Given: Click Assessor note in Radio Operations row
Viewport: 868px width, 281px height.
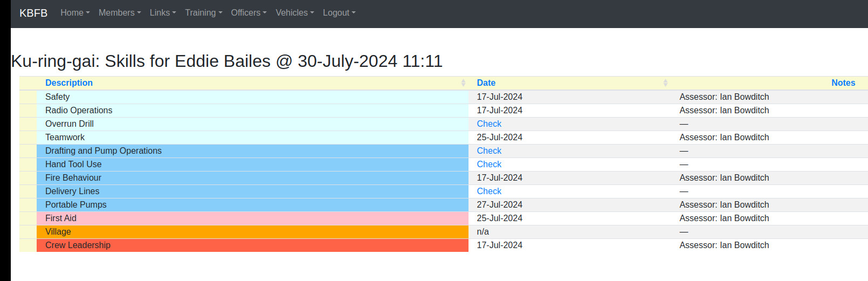Looking at the screenshot, I should [724, 111].
